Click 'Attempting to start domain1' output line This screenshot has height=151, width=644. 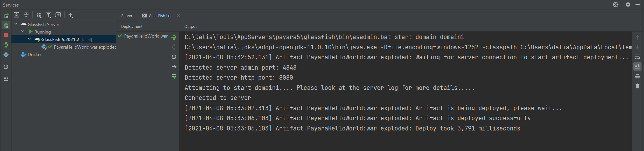[x=329, y=88]
